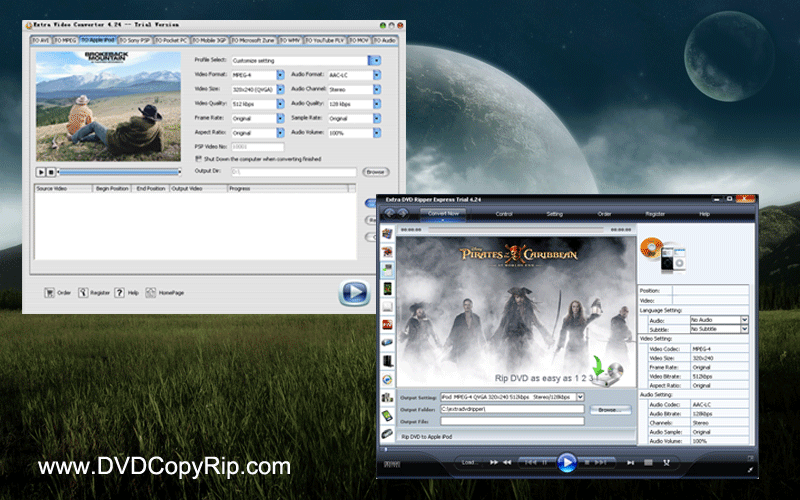
Task: Click back arrow in DVD Ripper toolbar
Action: point(390,213)
